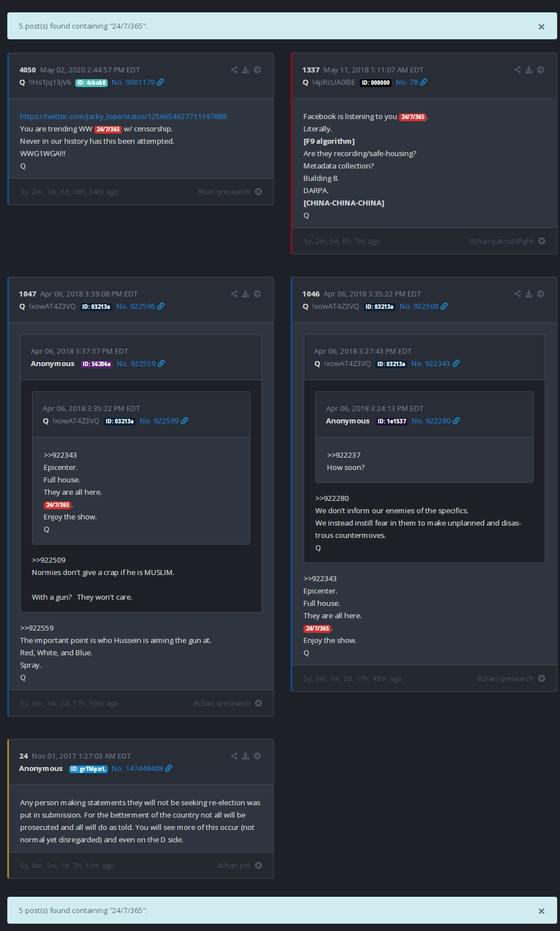Click circle icon in post 1047 footer

tap(258, 703)
